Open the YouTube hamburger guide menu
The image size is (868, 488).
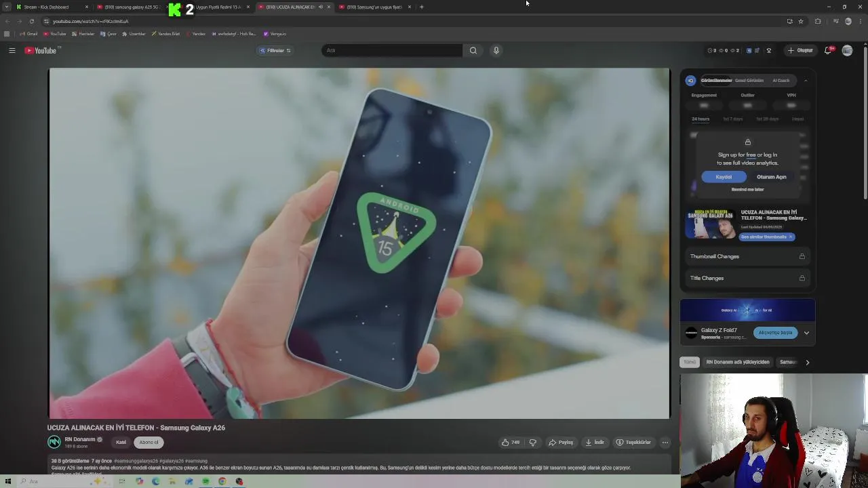click(12, 50)
